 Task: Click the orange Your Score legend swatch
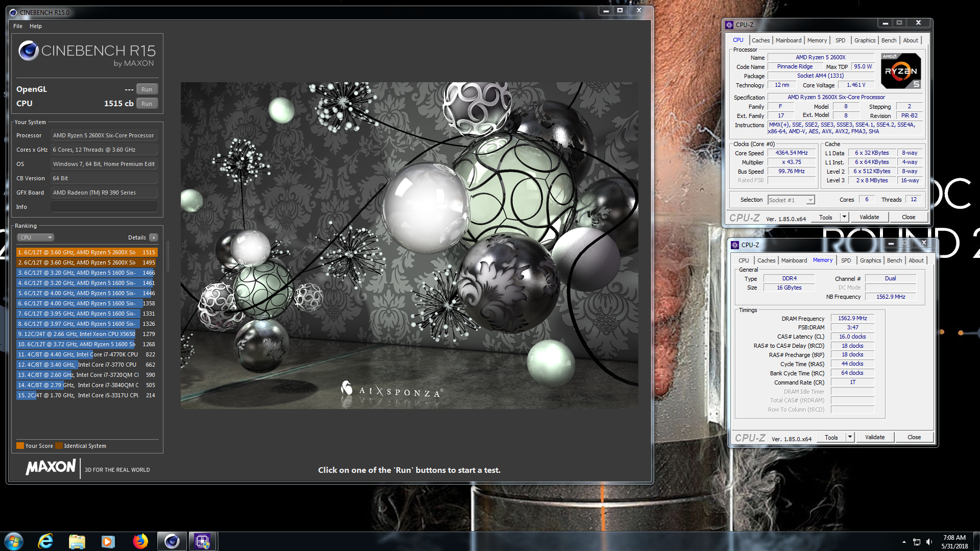20,446
